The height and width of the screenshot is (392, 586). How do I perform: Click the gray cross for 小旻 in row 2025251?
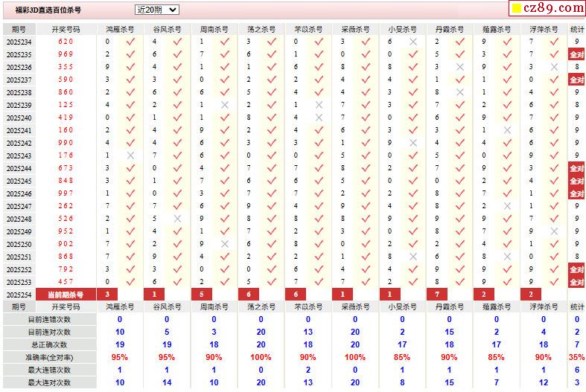click(413, 257)
